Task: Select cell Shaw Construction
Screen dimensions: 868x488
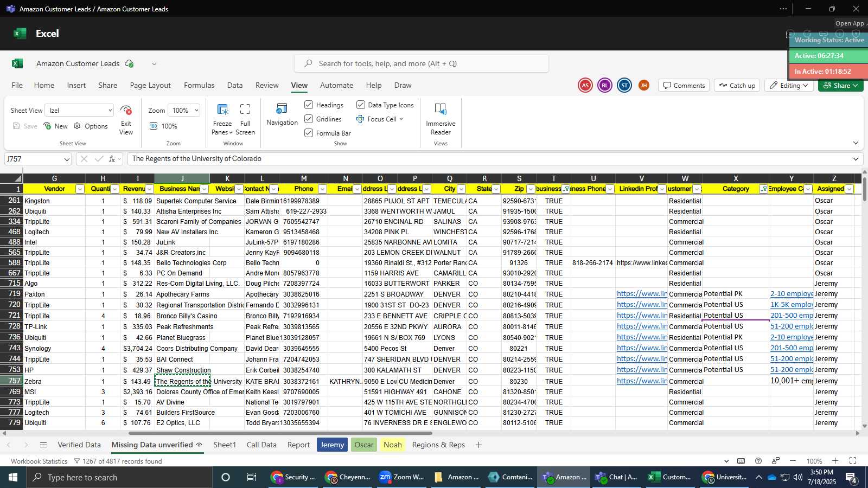Action: (182, 370)
